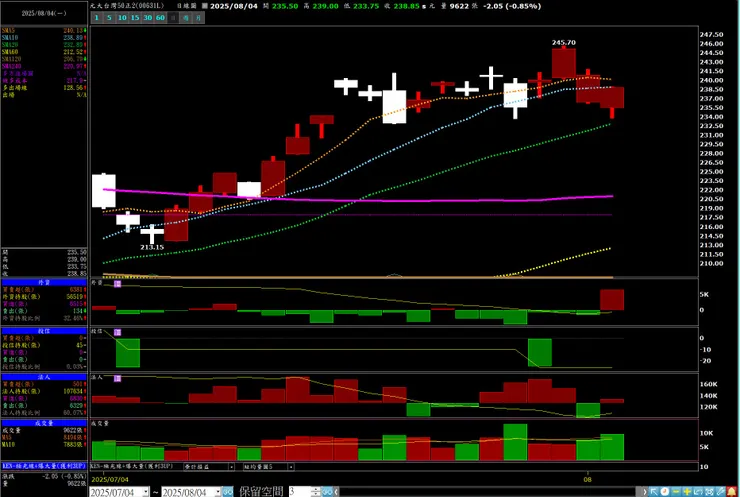The height and width of the screenshot is (497, 740).
Task: Click the curved undo arrow icon
Action: point(698,492)
